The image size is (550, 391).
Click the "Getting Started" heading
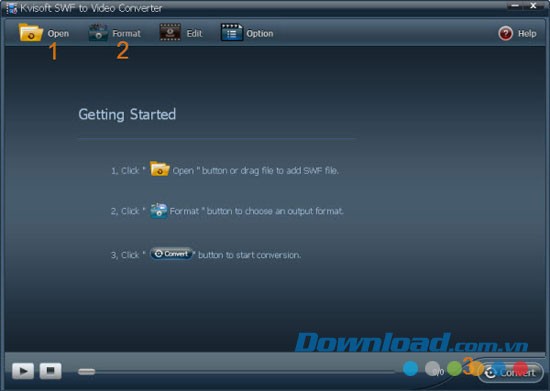(127, 115)
